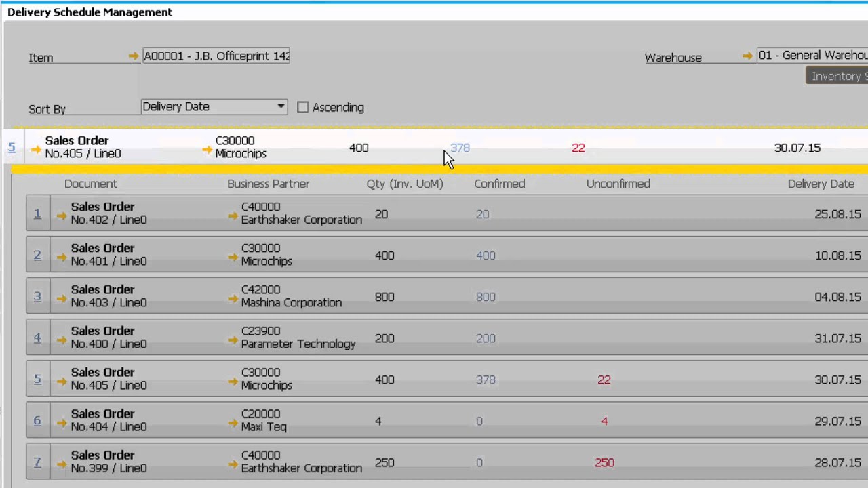Click the Item input field
This screenshot has width=868, height=488.
point(216,56)
